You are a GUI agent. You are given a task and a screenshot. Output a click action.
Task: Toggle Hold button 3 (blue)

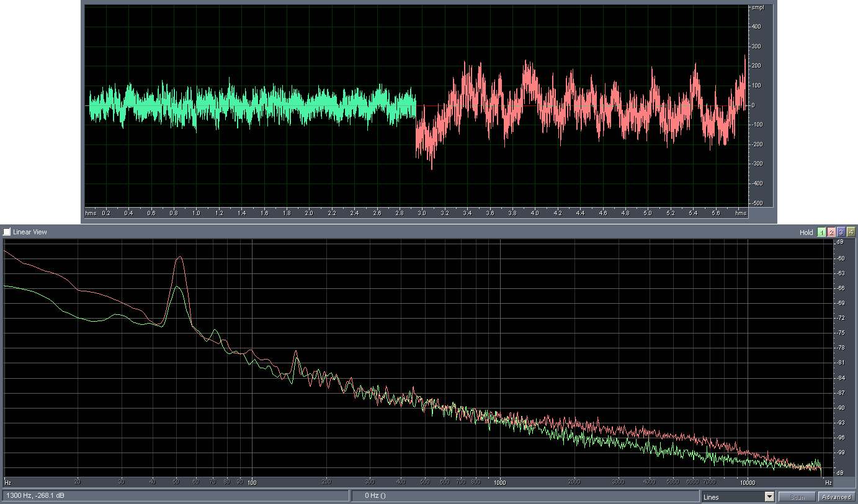(x=841, y=232)
